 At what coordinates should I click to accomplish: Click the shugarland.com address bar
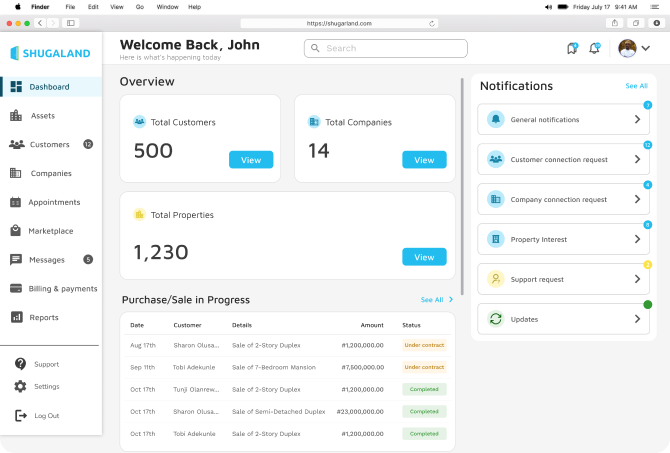click(x=339, y=24)
